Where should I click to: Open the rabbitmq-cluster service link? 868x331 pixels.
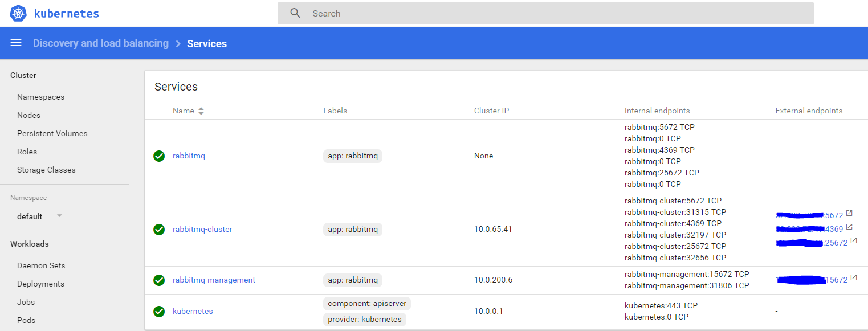[202, 230]
